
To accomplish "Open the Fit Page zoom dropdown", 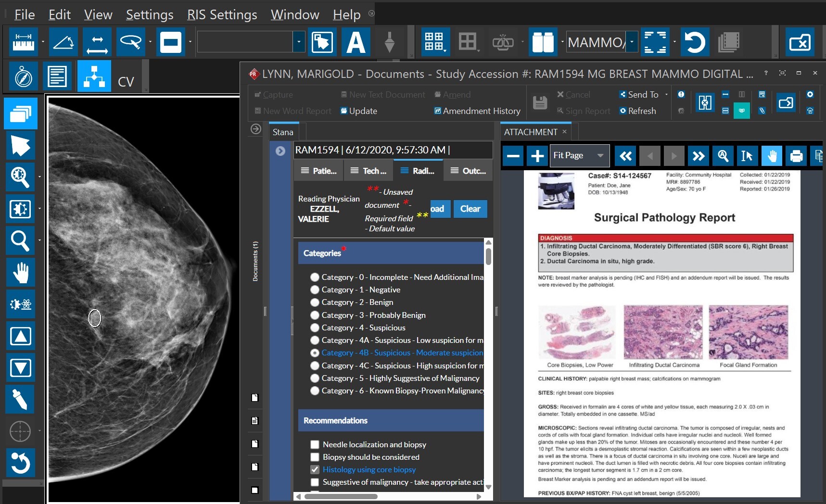I will [x=600, y=156].
